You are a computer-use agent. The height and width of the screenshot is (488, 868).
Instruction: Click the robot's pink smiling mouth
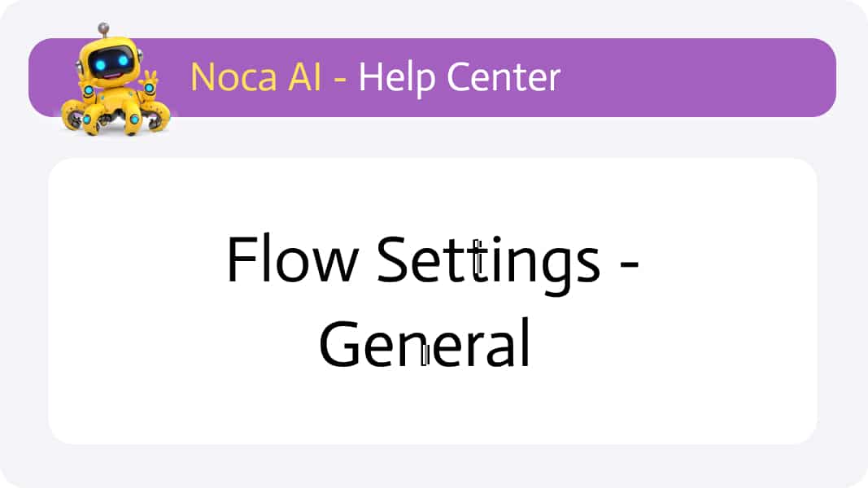click(112, 75)
